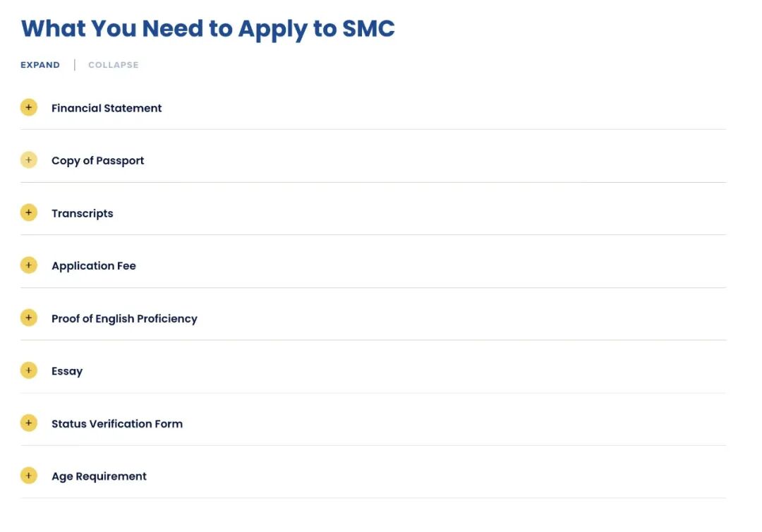
Task: Click the plus icon next to Application Fee
Action: coord(29,265)
